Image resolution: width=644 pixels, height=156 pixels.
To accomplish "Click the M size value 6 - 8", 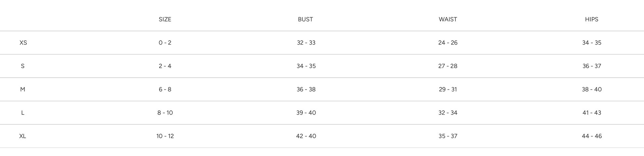I will [x=165, y=89].
